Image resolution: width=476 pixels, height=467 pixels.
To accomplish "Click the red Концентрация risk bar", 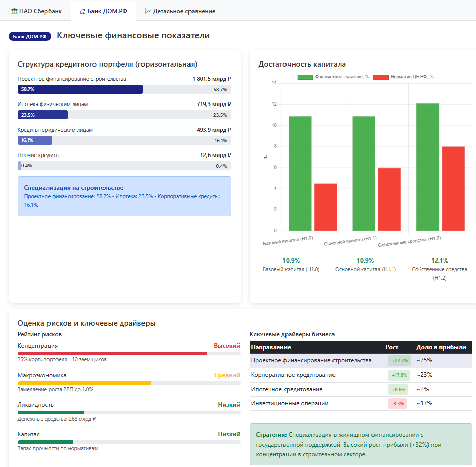I will [x=112, y=354].
